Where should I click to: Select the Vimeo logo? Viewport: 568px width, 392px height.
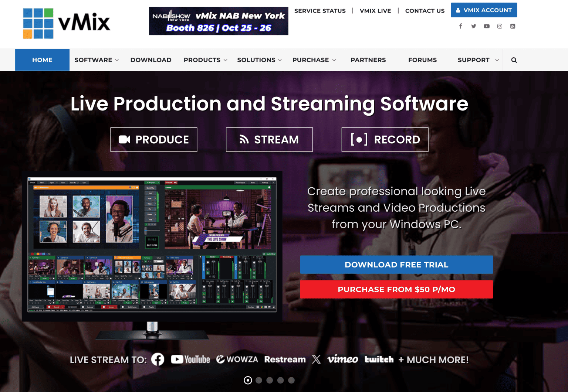coord(343,359)
